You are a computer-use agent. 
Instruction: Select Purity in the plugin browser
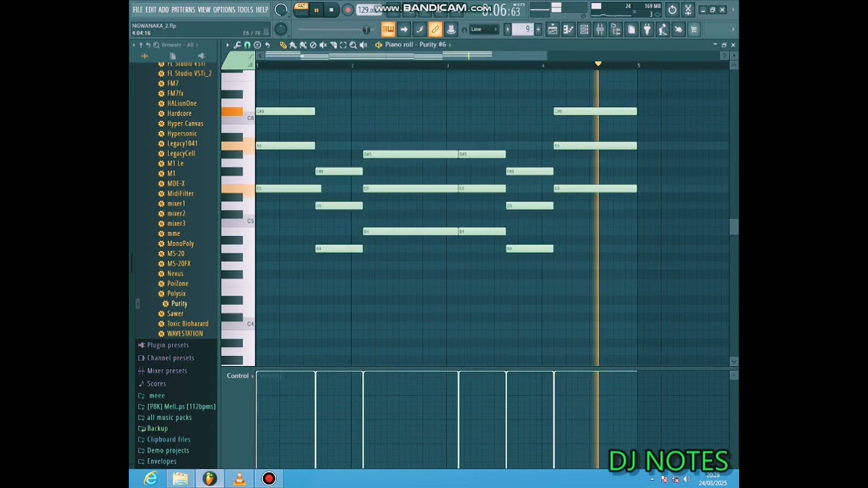click(179, 304)
